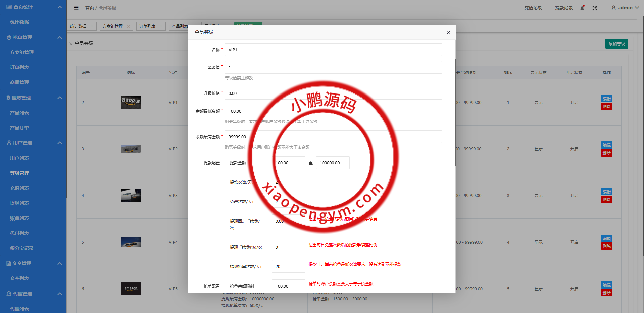Click the Amazon icon thumbnail for VIP1
The width and height of the screenshot is (644, 313).
click(131, 102)
